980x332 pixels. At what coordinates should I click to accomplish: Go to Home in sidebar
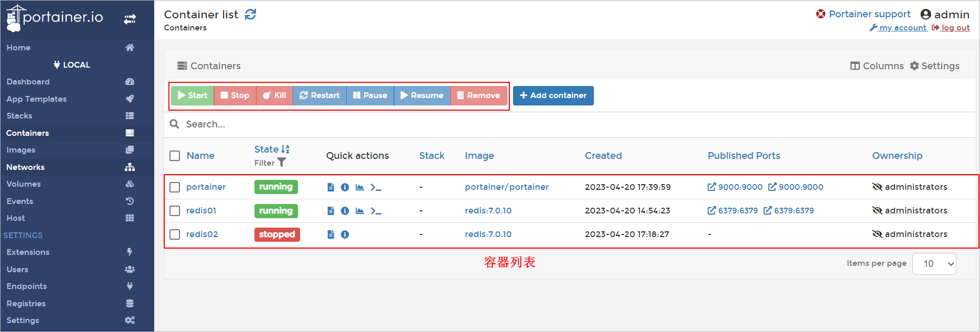pyautogui.click(x=77, y=48)
